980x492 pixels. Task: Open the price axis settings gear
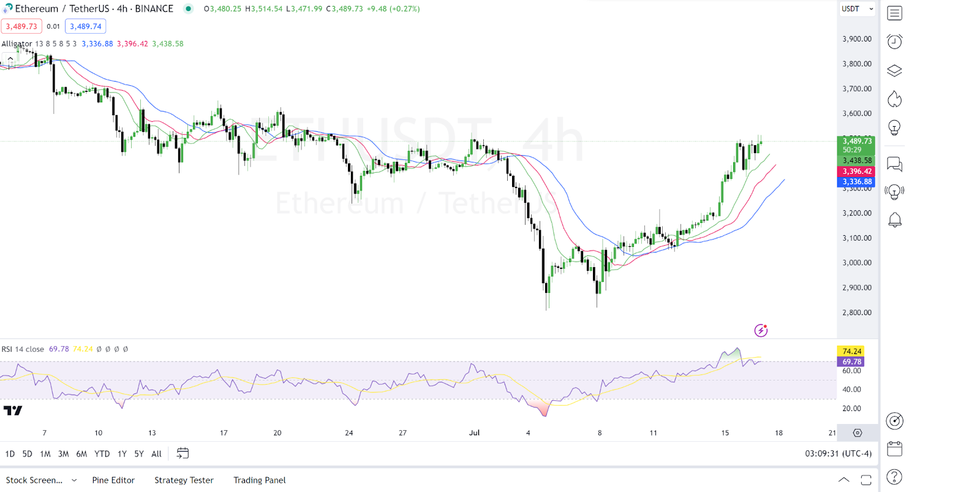pyautogui.click(x=858, y=433)
